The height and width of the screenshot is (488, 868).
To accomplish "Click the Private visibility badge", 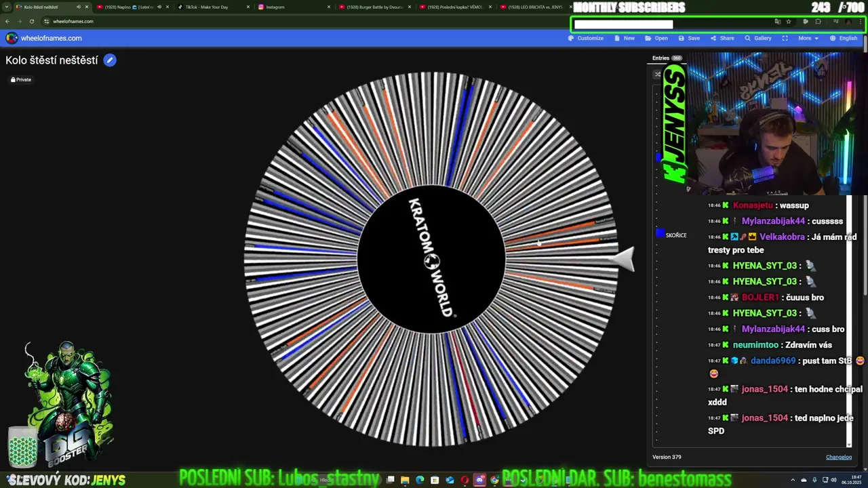I will pyautogui.click(x=21, y=79).
